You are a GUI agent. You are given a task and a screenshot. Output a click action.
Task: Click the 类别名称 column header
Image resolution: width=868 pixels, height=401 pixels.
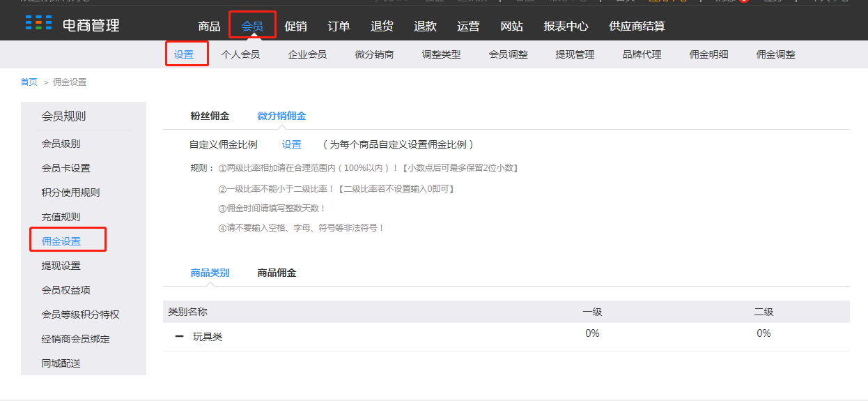(x=187, y=312)
